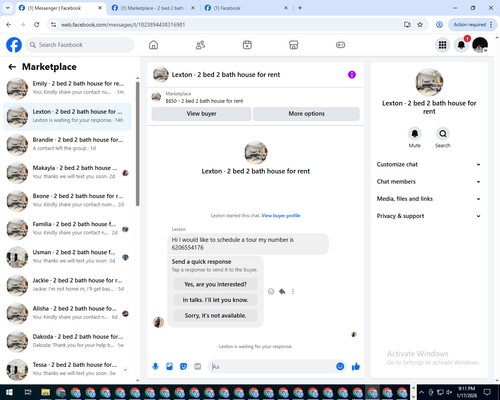
Task: Expand Customize chat section
Action: [x=429, y=164]
